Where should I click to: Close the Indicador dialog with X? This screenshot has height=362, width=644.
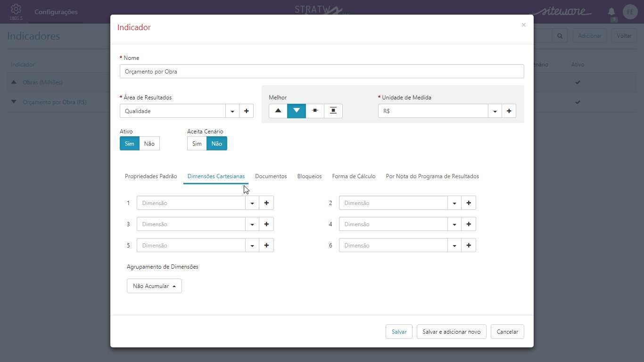click(x=523, y=25)
